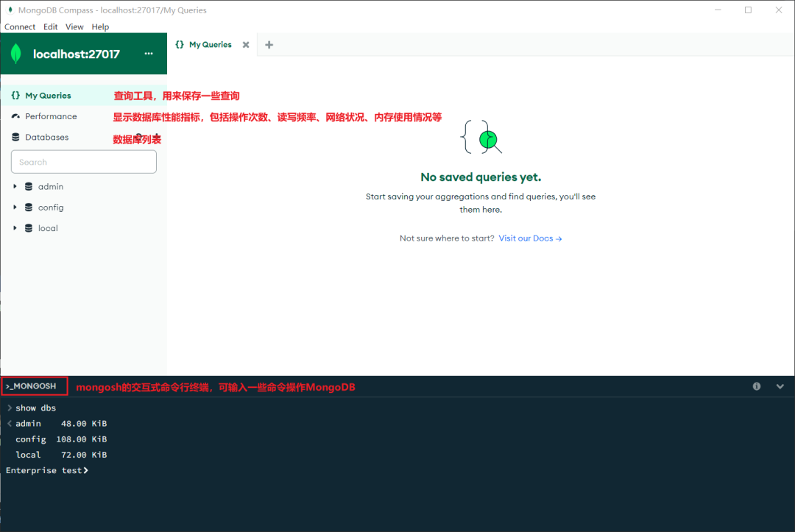795x532 pixels.
Task: Click the mongosh info icon
Action: (757, 386)
